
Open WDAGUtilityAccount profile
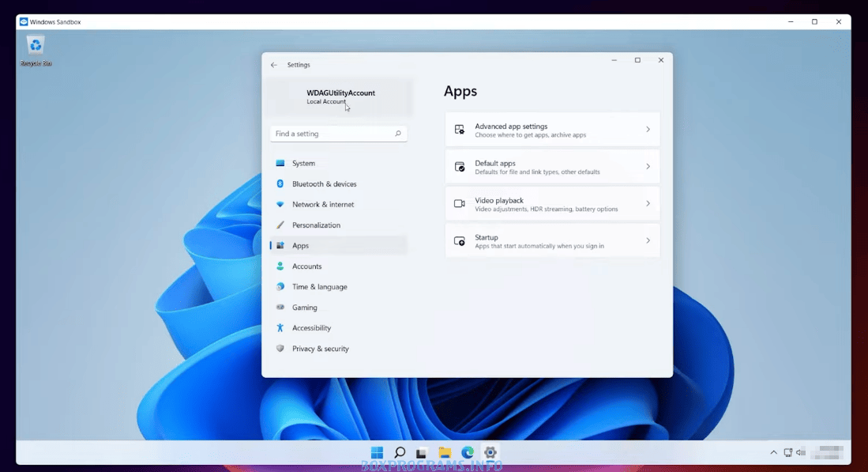tap(340, 96)
